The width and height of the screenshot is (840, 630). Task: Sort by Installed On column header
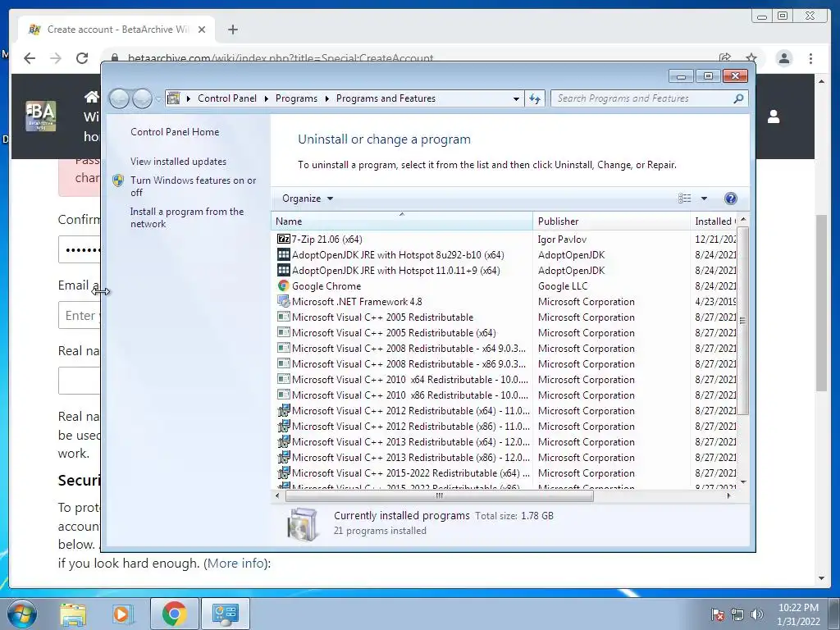714,221
